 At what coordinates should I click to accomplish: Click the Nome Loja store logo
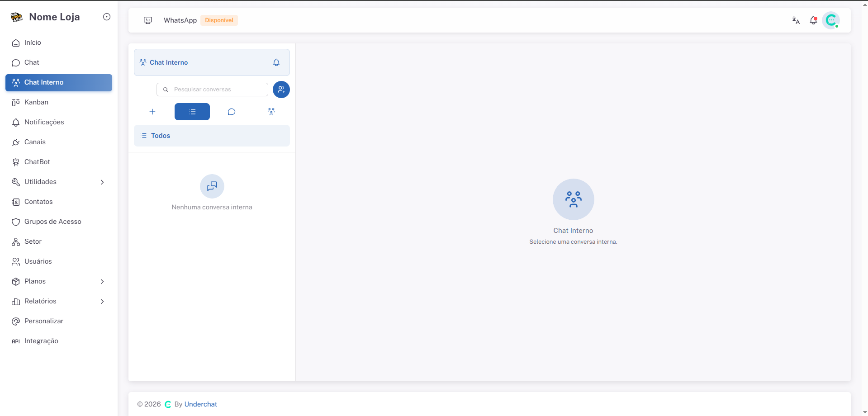tap(17, 17)
